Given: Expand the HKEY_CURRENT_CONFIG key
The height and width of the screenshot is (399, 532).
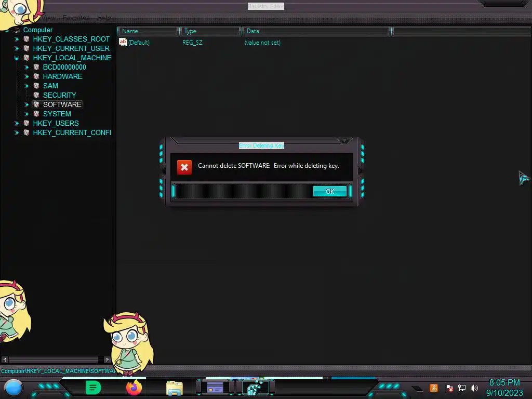Looking at the screenshot, I should (16, 132).
